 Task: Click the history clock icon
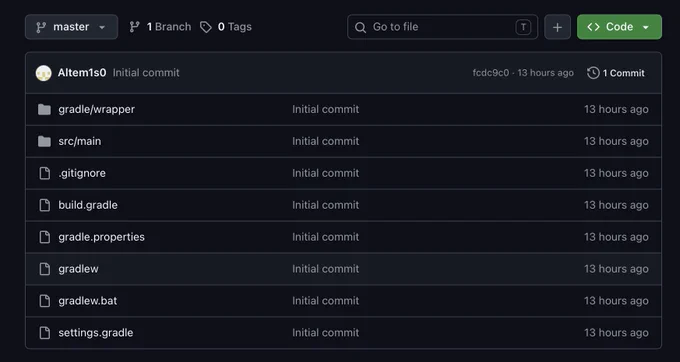click(593, 73)
